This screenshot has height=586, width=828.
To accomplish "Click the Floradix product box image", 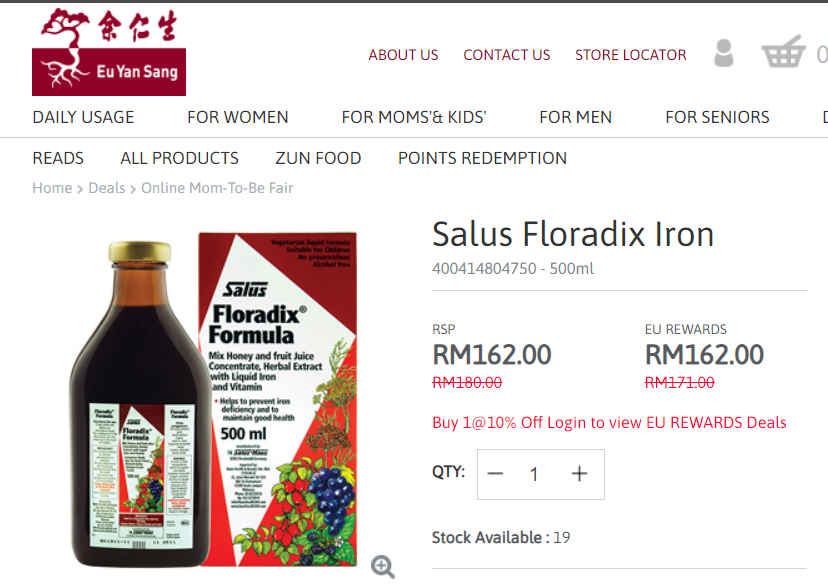I will coord(277,399).
